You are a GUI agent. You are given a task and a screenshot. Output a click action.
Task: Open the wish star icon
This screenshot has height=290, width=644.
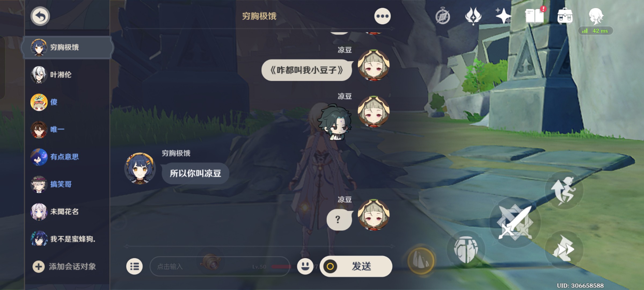pos(503,16)
